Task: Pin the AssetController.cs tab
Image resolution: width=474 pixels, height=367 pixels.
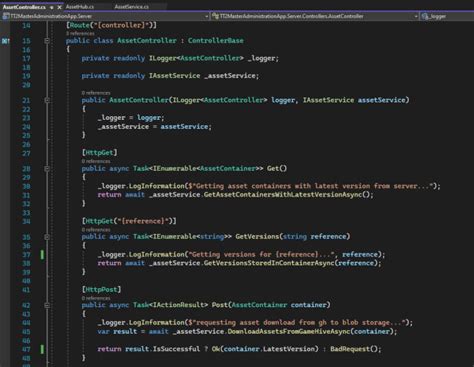Action: [x=52, y=7]
